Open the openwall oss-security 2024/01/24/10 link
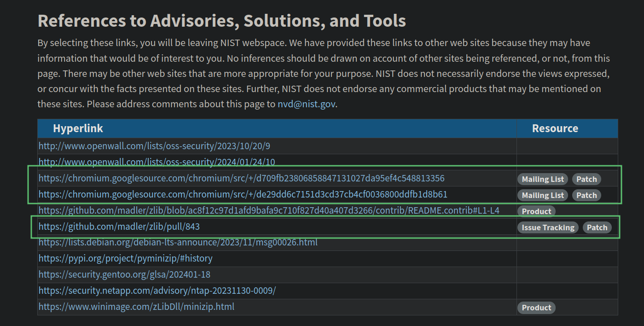Image resolution: width=644 pixels, height=326 pixels. (x=157, y=162)
